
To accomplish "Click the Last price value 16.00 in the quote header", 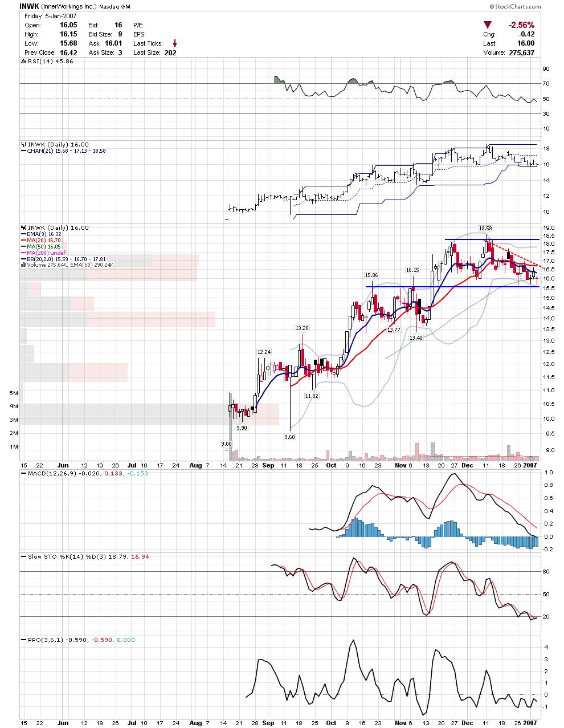I will point(526,43).
